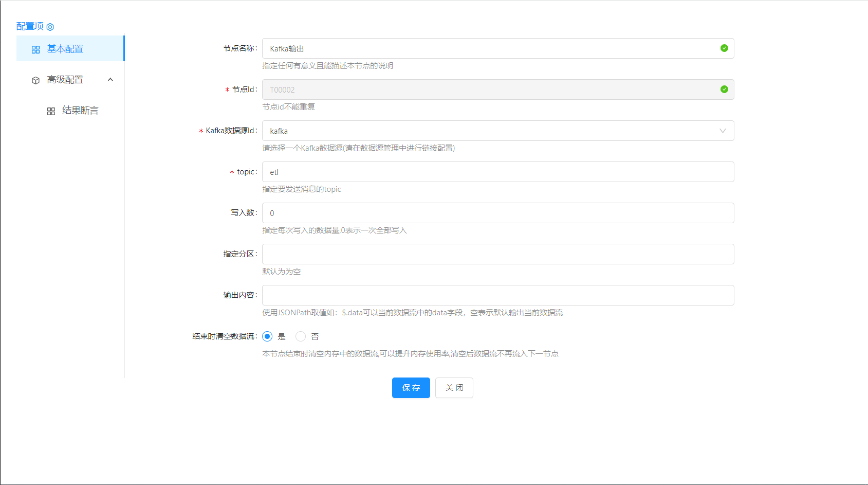Image resolution: width=868 pixels, height=485 pixels.
Task: Click the target icon beside 配置项
Action: 50,27
